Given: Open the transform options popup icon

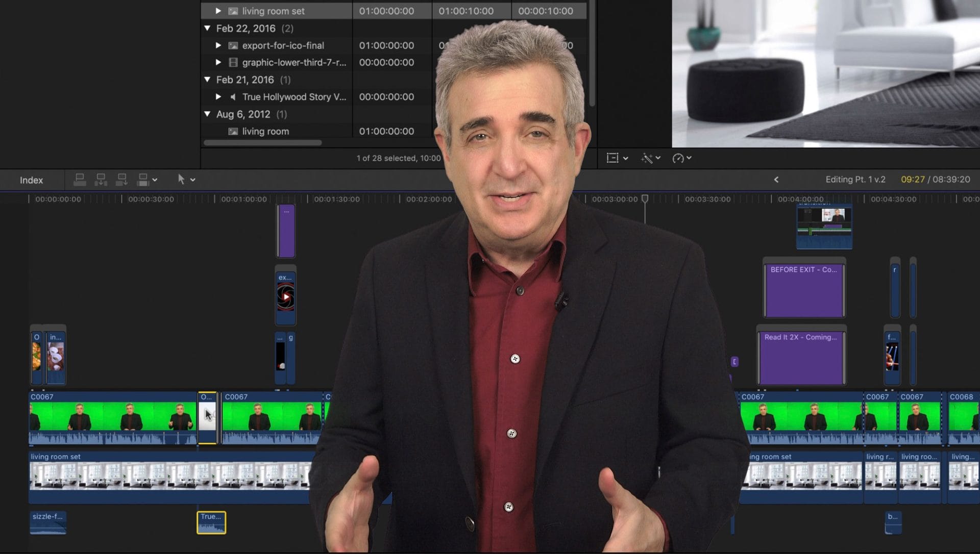Looking at the screenshot, I should click(x=612, y=158).
